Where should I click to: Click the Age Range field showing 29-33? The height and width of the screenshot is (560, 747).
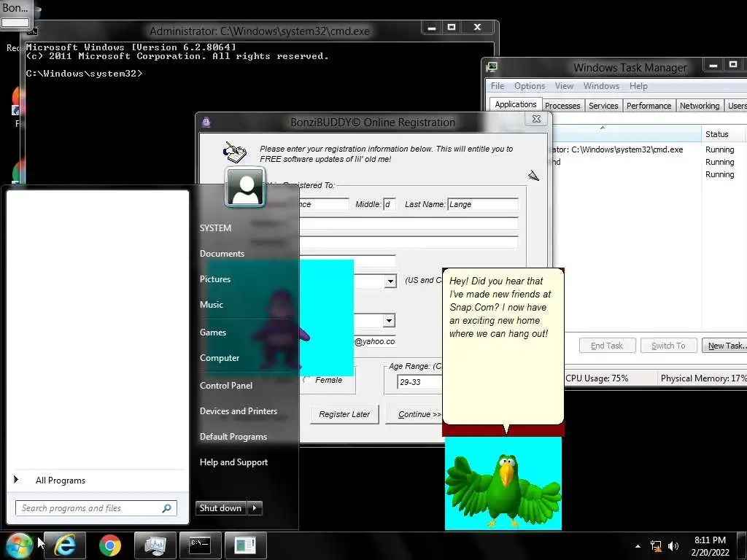tap(419, 382)
